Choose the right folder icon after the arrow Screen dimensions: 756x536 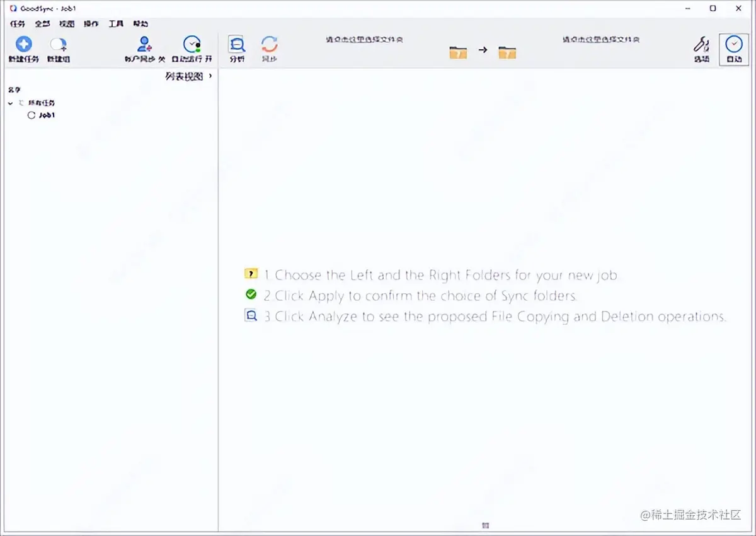pyautogui.click(x=507, y=52)
